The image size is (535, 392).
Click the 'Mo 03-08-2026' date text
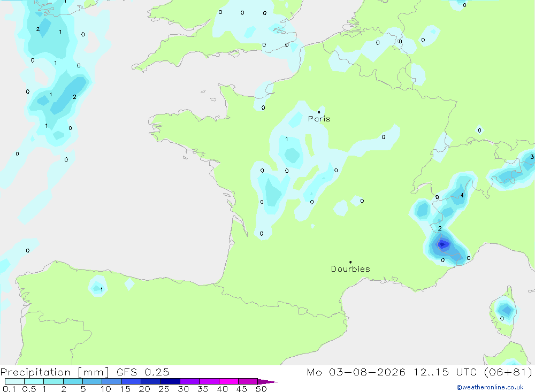(356, 372)
